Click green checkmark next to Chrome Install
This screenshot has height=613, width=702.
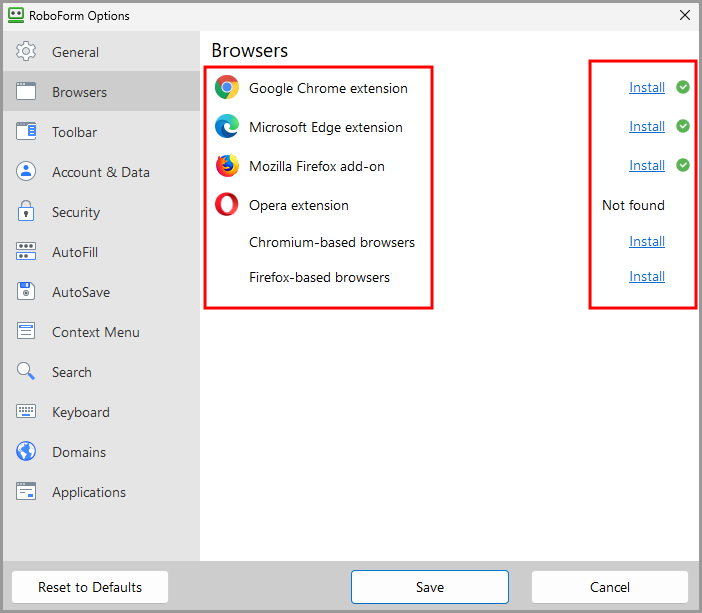tap(683, 87)
